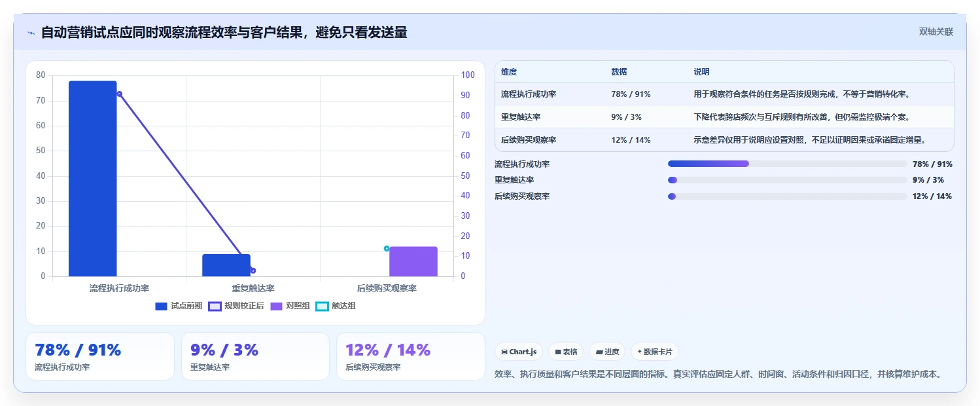The image size is (980, 406).
Task: Click the 流程执行成功率 progress bar
Action: click(787, 164)
